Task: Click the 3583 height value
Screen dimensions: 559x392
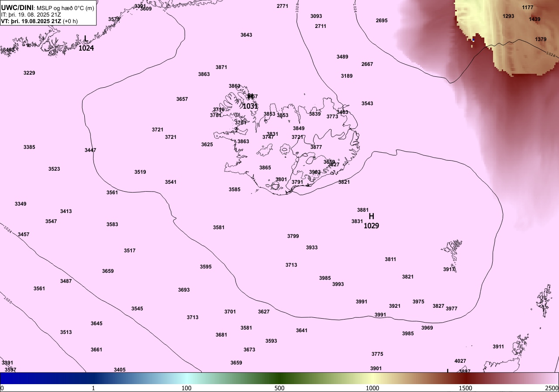Action: tap(112, 224)
